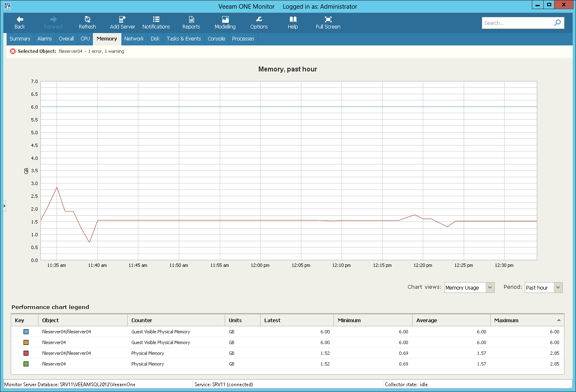576x392 pixels.
Task: Open Tasks & Events tab
Action: coord(184,39)
